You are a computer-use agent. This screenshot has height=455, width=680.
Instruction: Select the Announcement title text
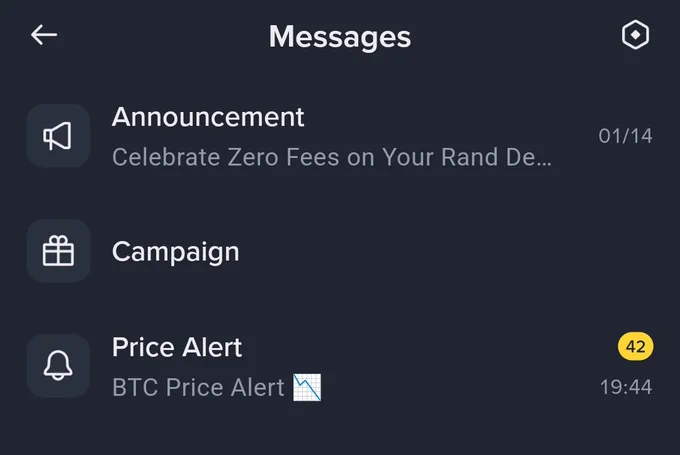click(x=208, y=117)
